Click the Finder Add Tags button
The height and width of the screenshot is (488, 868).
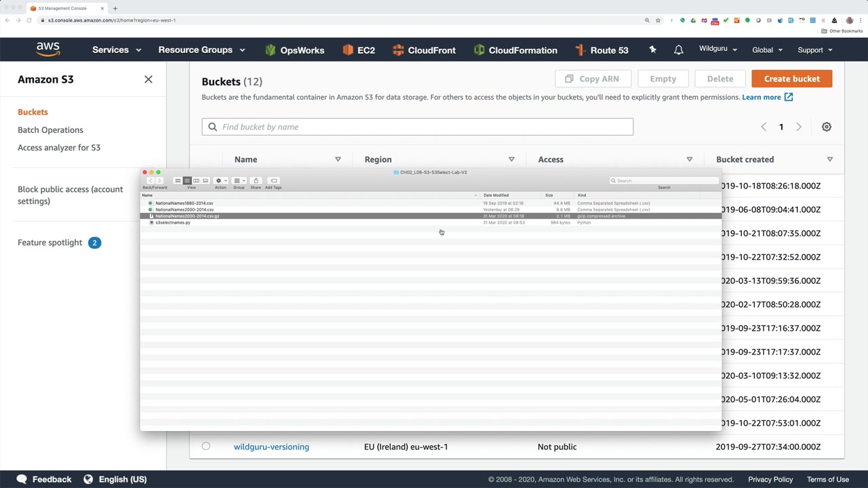pyautogui.click(x=273, y=181)
